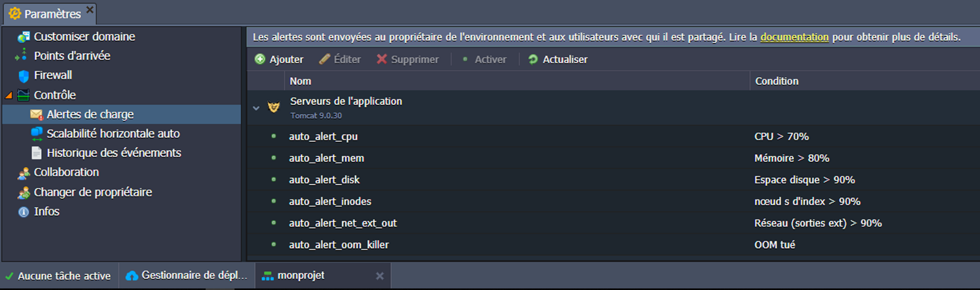980x290 pixels.
Task: Click the green status dot for auto_alert_oom_killer
Action: click(x=274, y=245)
